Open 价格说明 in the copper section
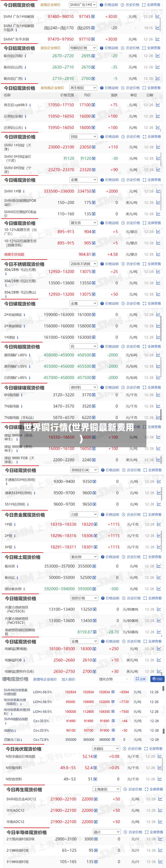Screen dimensions: 166x868 pyautogui.click(x=109, y=5)
